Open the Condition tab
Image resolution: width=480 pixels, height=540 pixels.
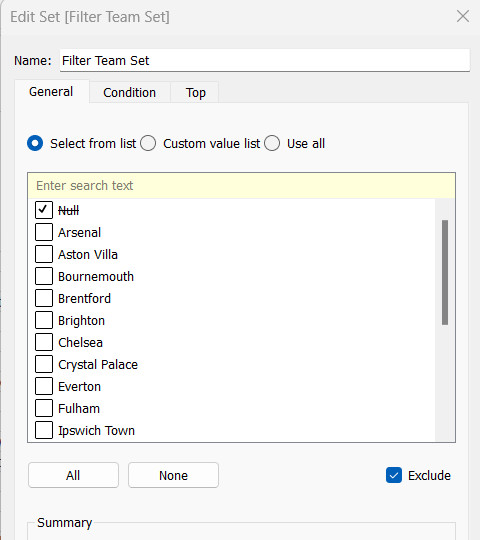point(129,92)
